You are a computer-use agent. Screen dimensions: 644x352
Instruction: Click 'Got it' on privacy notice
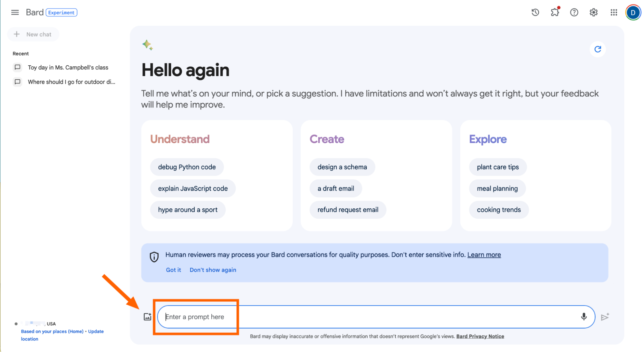point(173,270)
